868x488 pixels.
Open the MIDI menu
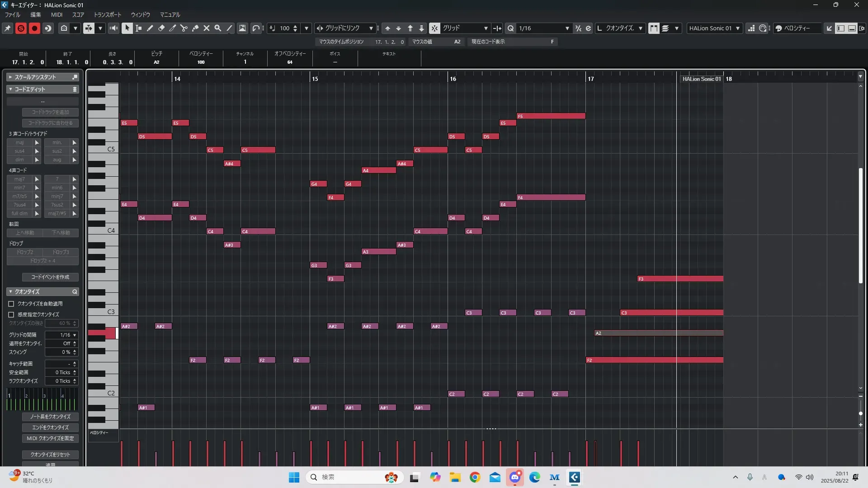tap(57, 14)
